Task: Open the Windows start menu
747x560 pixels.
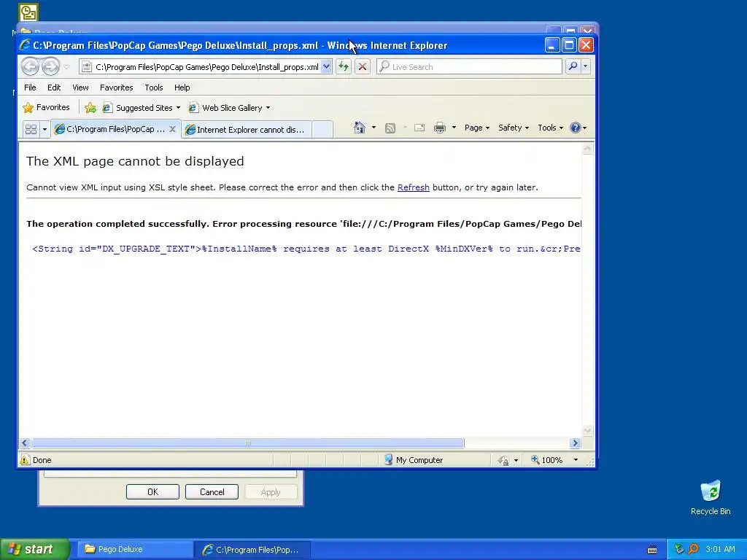Action: [x=34, y=549]
